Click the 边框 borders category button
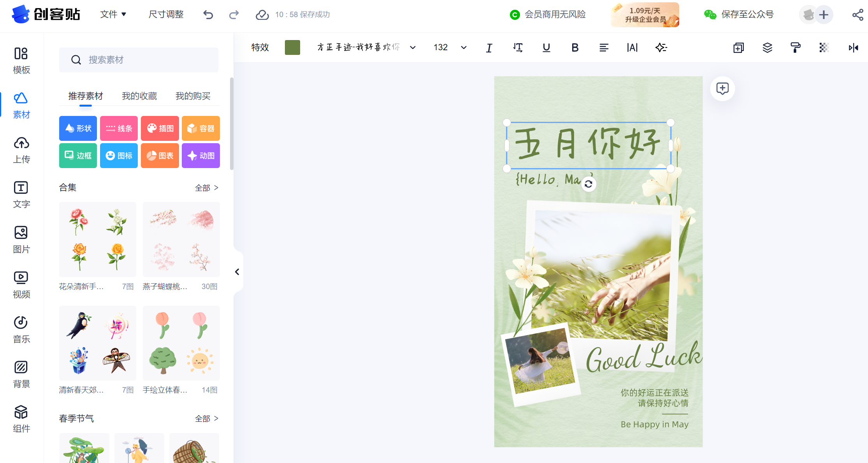 point(78,156)
